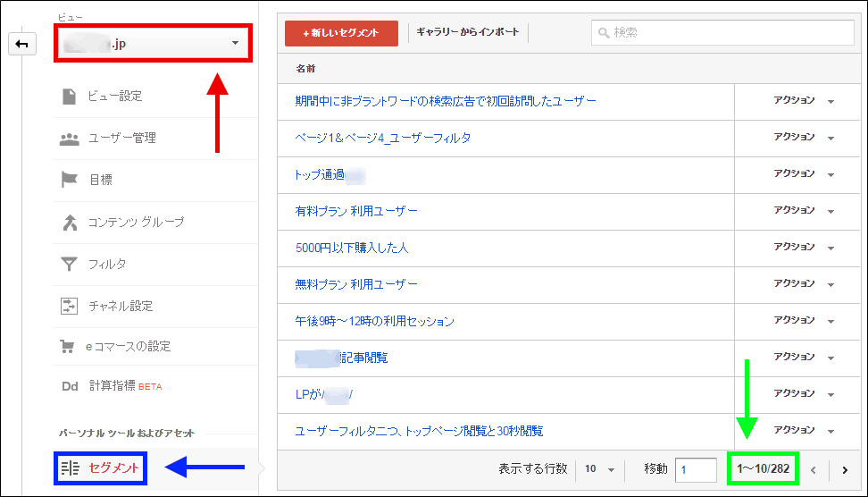Click ギャラリーからインポート button
Image resolution: width=868 pixels, height=497 pixels.
(x=467, y=33)
